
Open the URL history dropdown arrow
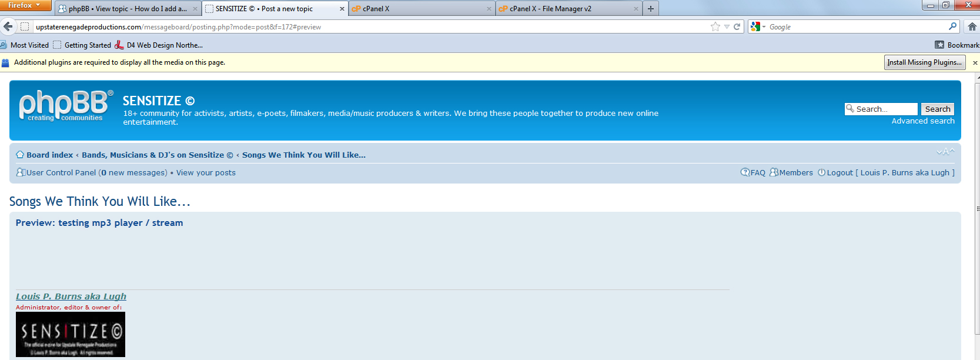(x=727, y=26)
